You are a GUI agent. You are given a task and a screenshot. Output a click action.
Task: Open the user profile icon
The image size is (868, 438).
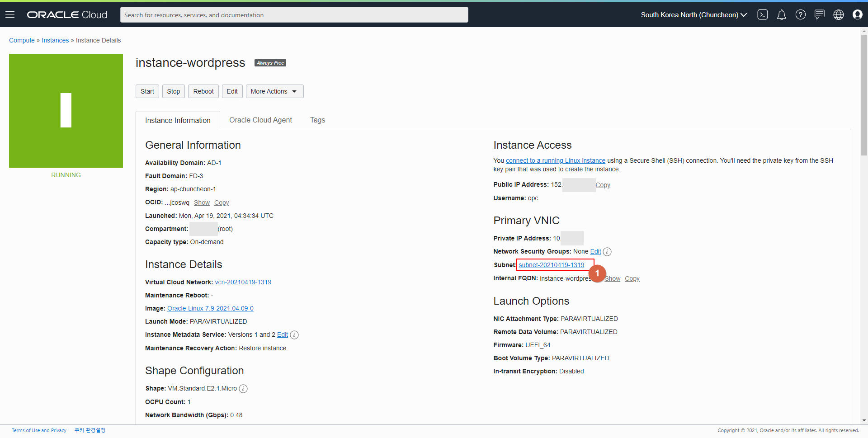858,14
